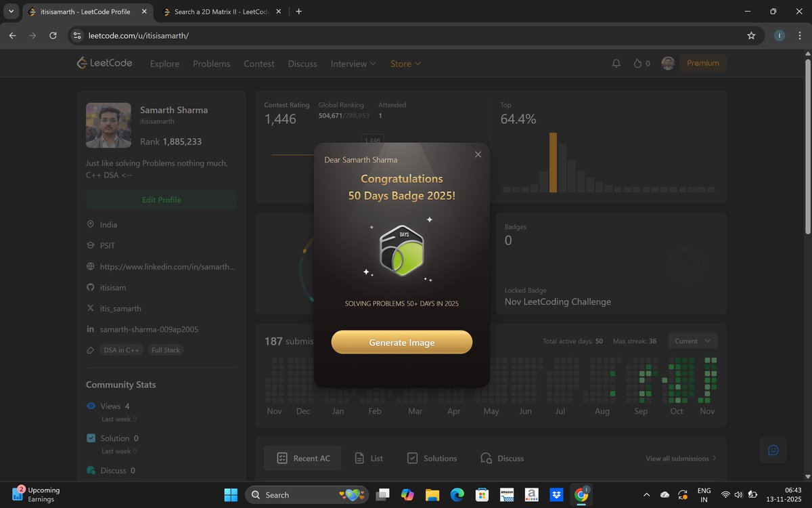Switch to the Discuss tab below heatmap

502,459
